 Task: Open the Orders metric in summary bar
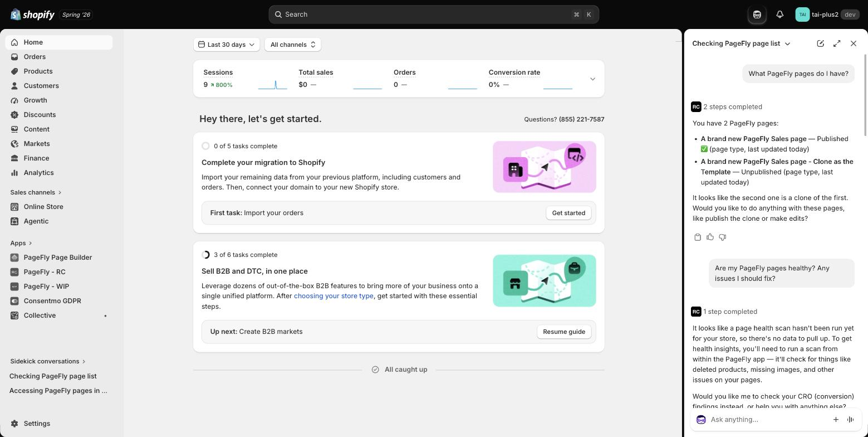(x=435, y=79)
